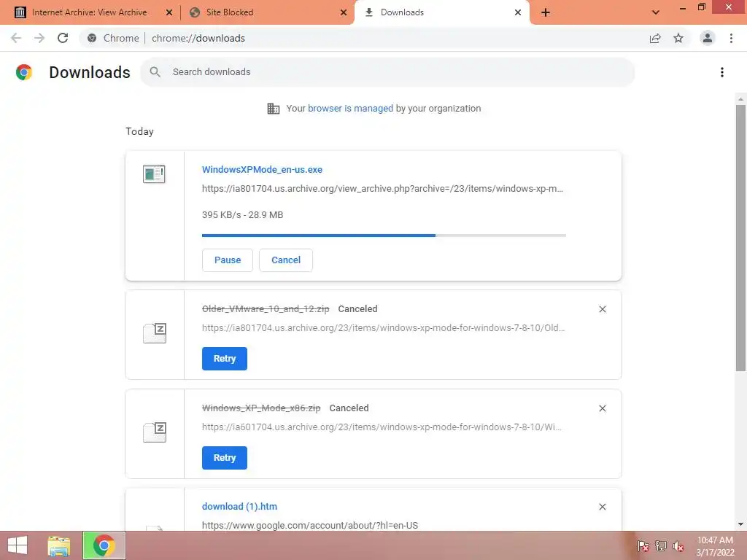Click the managed organization building icon
This screenshot has height=560, width=747.
pyautogui.click(x=274, y=109)
